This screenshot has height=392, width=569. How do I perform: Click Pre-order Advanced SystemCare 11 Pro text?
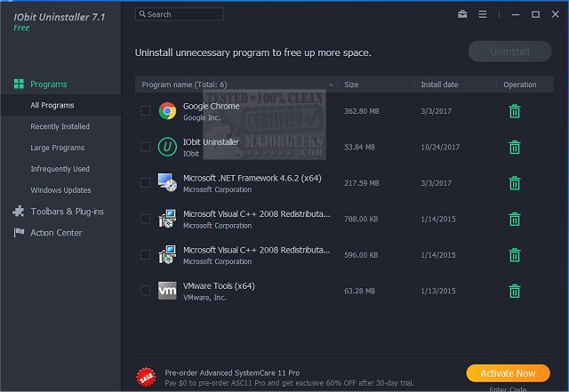(x=232, y=372)
